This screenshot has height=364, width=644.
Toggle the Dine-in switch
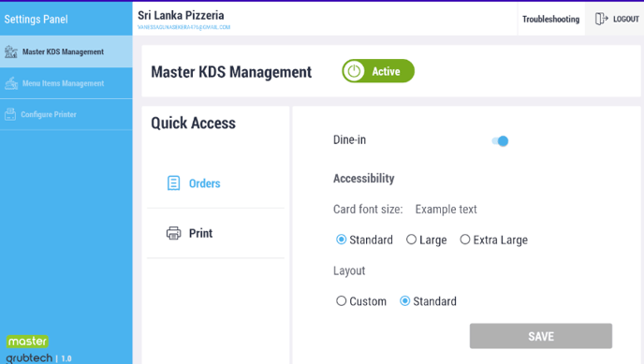pos(500,141)
